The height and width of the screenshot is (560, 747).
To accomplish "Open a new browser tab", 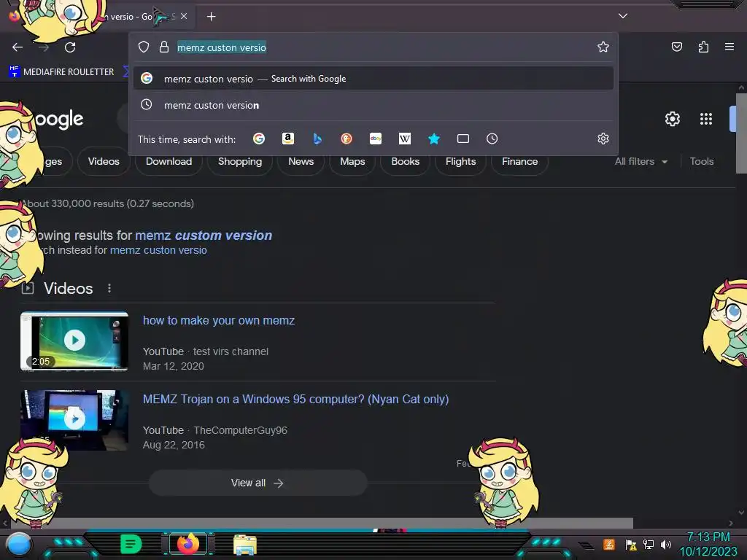I will pos(211,17).
